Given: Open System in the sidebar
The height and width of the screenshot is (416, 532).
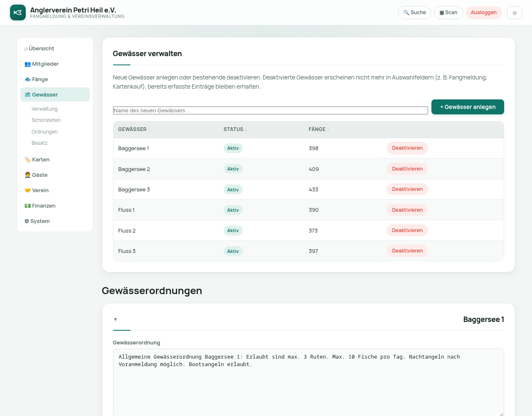Looking at the screenshot, I should [x=55, y=221].
